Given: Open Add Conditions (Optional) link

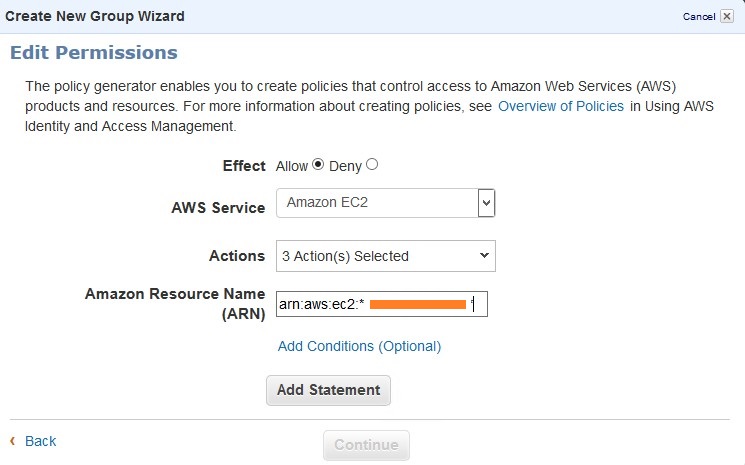Looking at the screenshot, I should point(359,346).
